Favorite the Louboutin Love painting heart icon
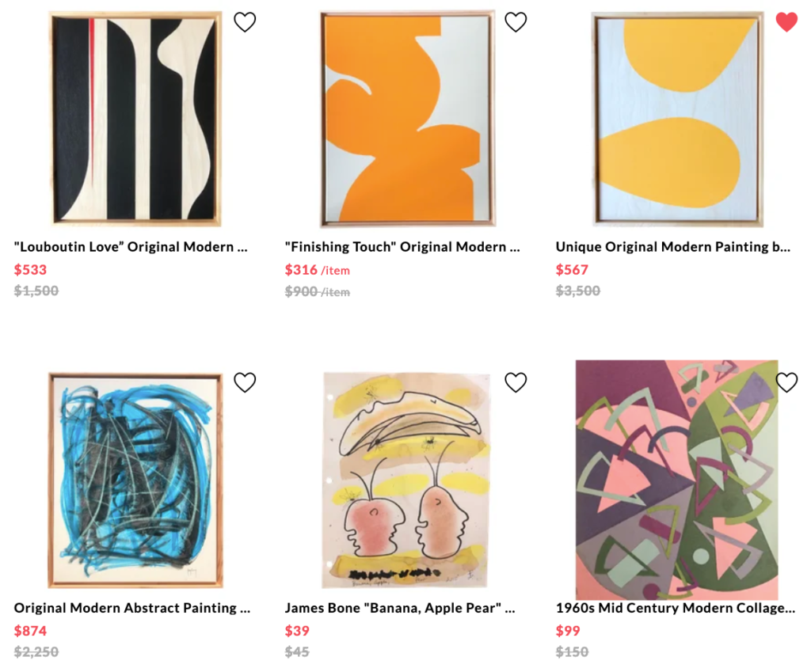This screenshot has width=811, height=672. pos(245,22)
